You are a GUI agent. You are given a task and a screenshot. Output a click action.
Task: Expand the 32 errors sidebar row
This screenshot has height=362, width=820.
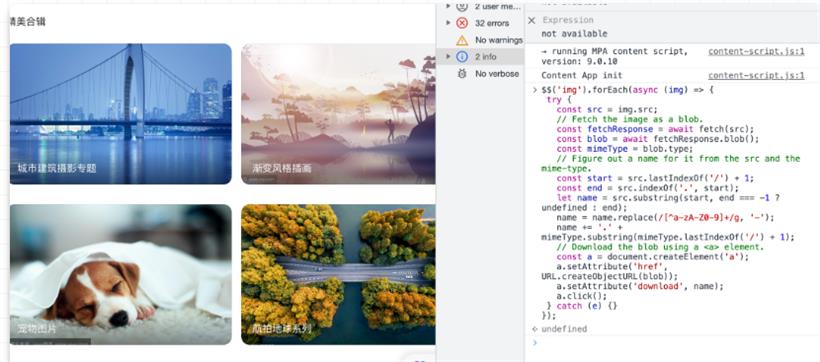click(448, 23)
